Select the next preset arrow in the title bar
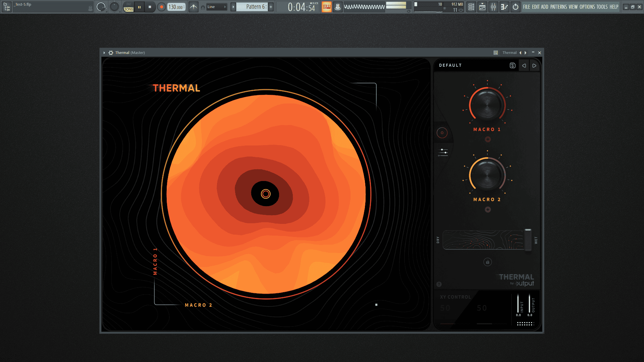644x362 pixels. click(526, 53)
